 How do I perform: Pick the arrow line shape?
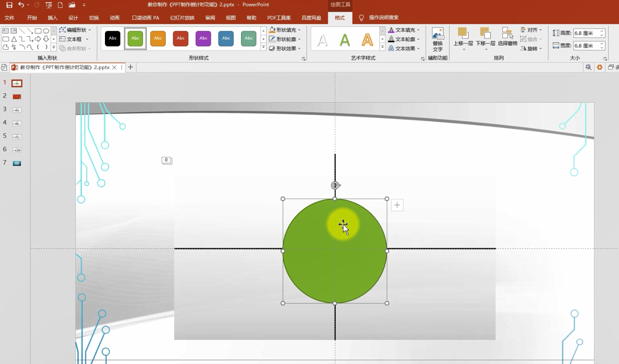coord(30,31)
